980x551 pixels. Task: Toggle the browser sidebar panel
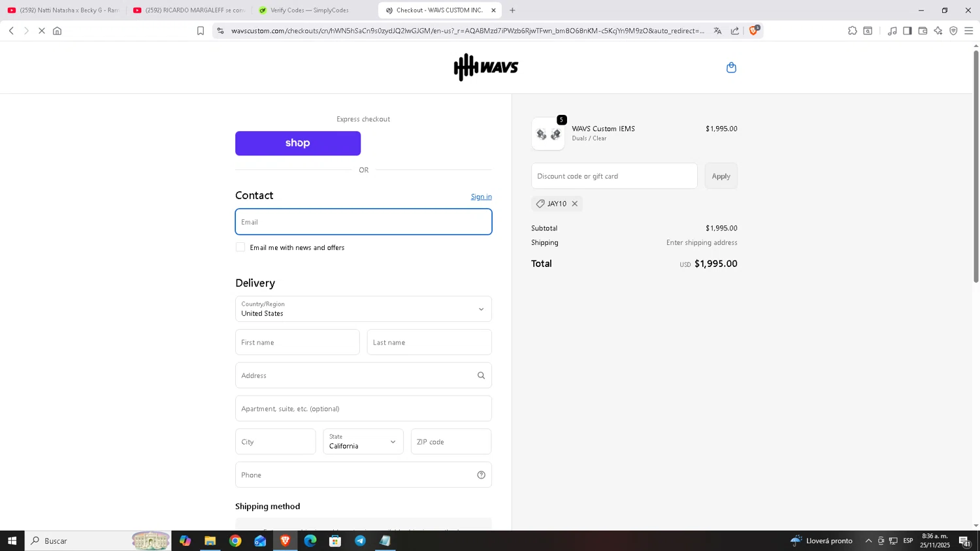[907, 31]
